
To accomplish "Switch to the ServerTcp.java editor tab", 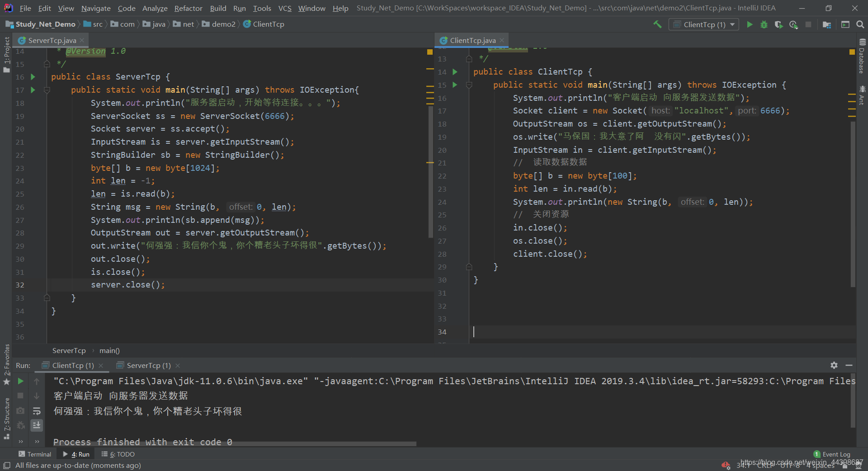I will coord(52,40).
